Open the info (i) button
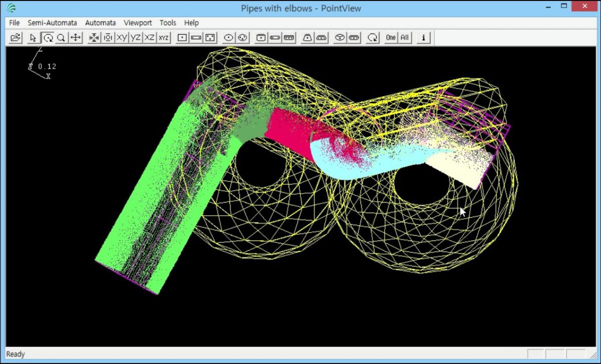 424,38
